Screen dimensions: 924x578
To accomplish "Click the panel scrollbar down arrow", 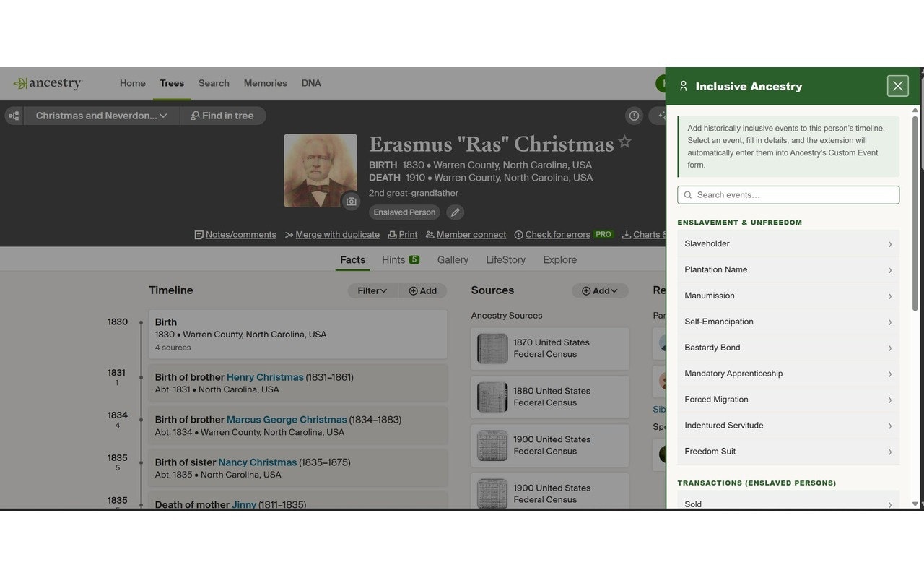I will click(915, 504).
